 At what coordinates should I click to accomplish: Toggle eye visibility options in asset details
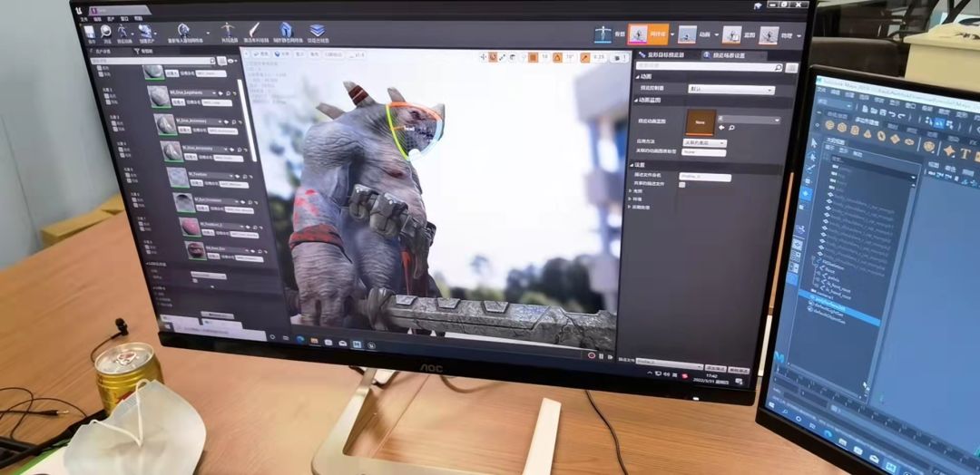click(232, 61)
